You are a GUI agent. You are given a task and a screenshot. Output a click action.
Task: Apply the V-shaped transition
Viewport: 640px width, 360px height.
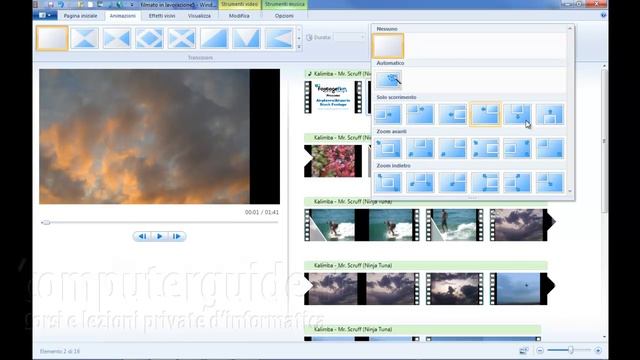[x=247, y=38]
